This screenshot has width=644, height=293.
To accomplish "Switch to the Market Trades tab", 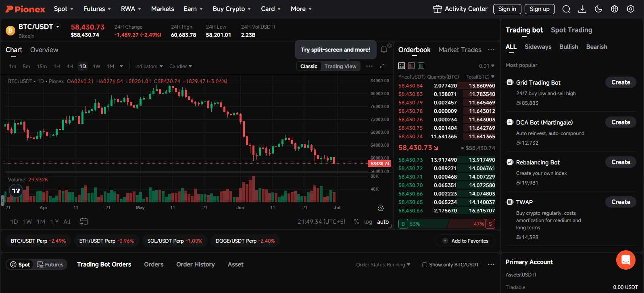I will pyautogui.click(x=460, y=50).
